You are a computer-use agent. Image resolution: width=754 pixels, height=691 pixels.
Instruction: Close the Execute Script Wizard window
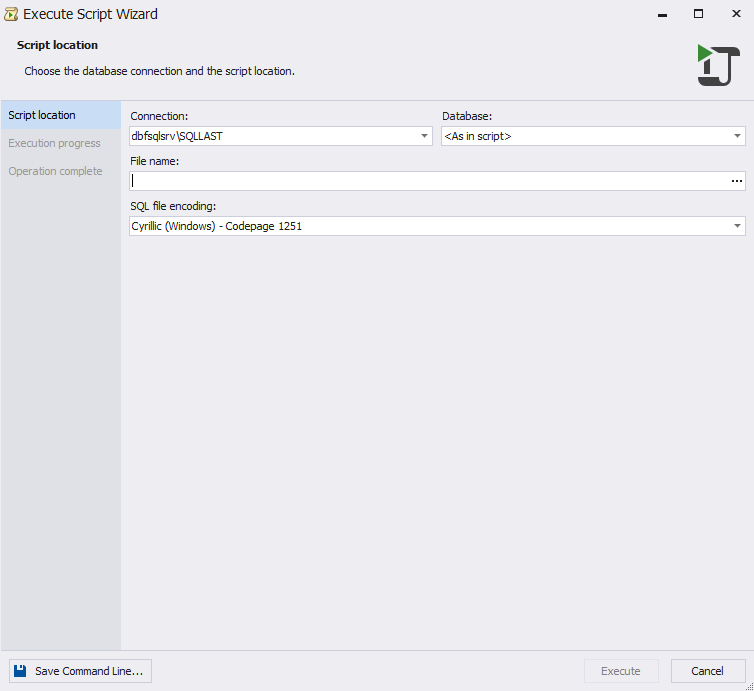click(x=736, y=14)
